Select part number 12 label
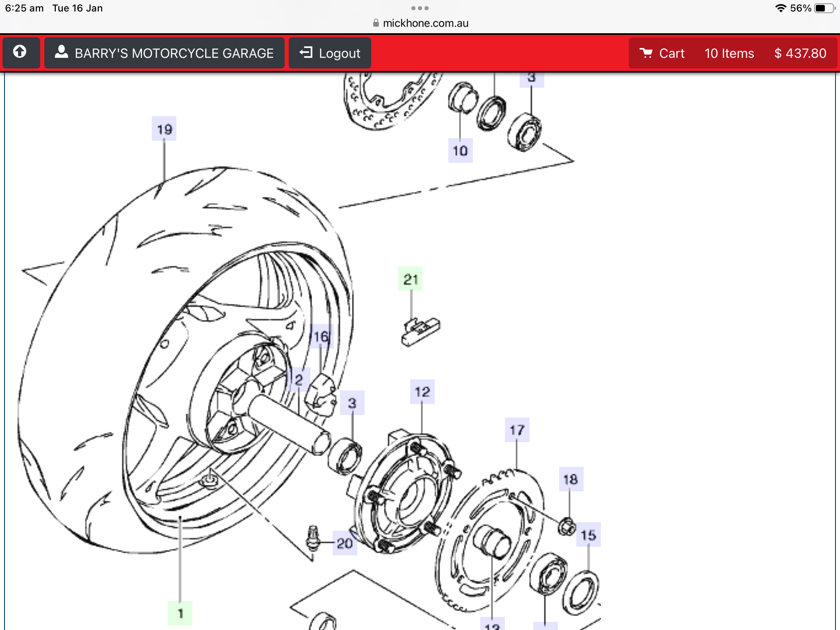Image resolution: width=840 pixels, height=630 pixels. (422, 391)
